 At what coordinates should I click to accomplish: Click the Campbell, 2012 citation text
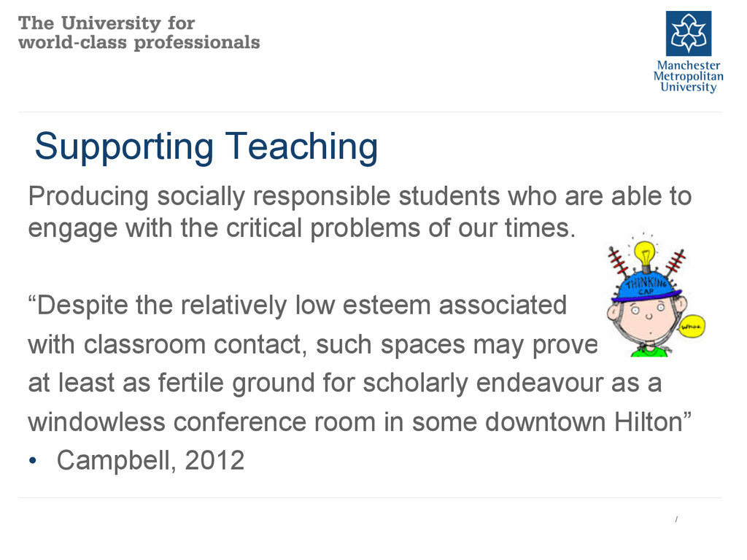150,461
